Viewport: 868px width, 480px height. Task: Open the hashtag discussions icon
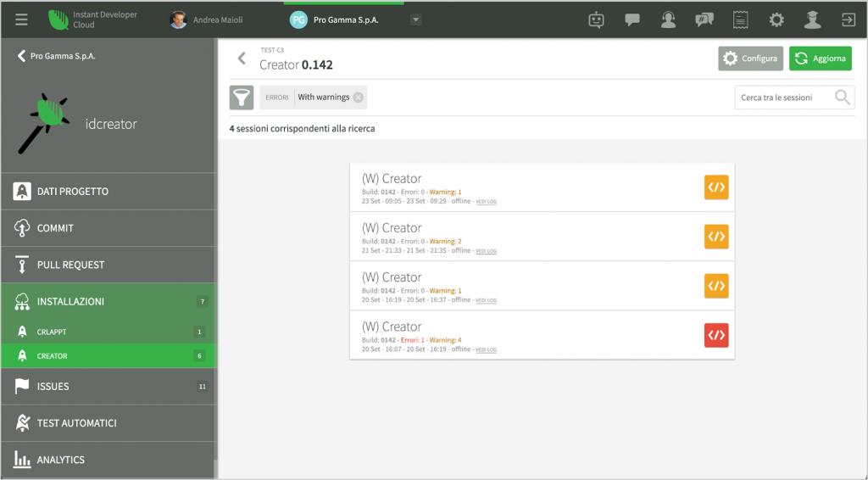704,20
